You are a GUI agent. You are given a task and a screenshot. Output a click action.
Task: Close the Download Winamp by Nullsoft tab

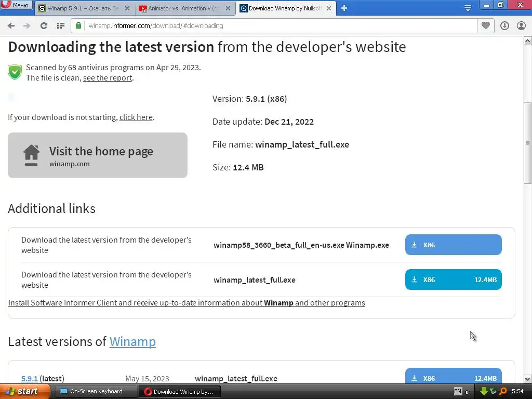pyautogui.click(x=329, y=8)
